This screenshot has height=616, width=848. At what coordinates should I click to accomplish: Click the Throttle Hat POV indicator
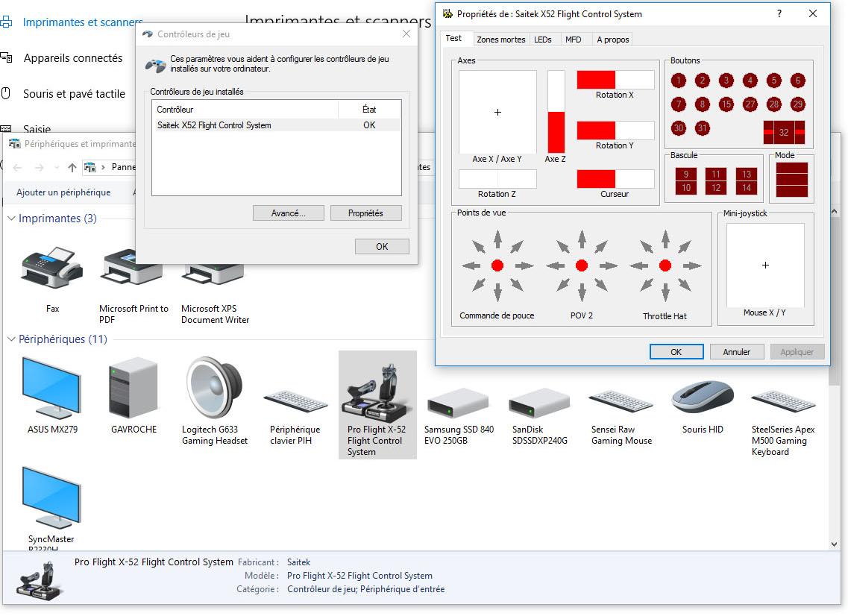pos(665,265)
